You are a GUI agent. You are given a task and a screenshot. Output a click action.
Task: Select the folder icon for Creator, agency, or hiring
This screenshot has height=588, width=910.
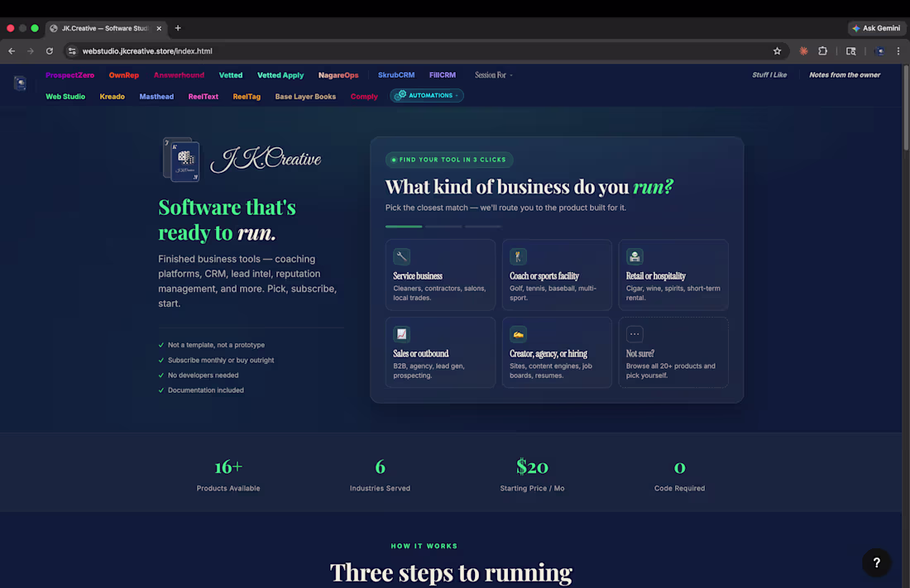(517, 334)
